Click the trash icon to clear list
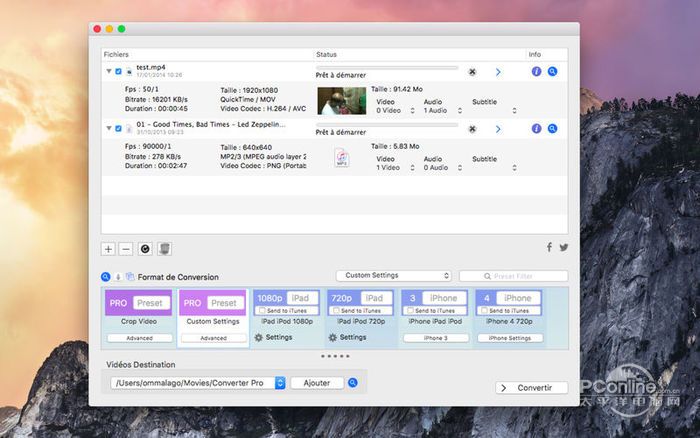This screenshot has height=438, width=700. click(x=166, y=248)
